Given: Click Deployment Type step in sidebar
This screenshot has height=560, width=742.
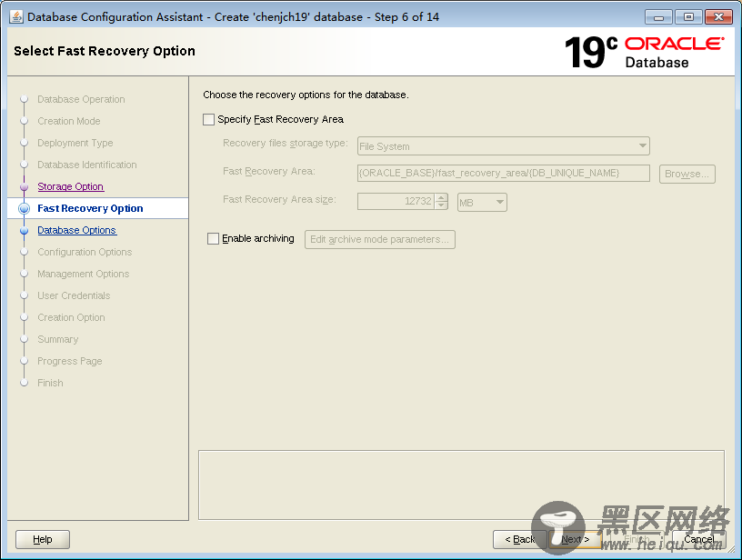Looking at the screenshot, I should click(x=75, y=143).
